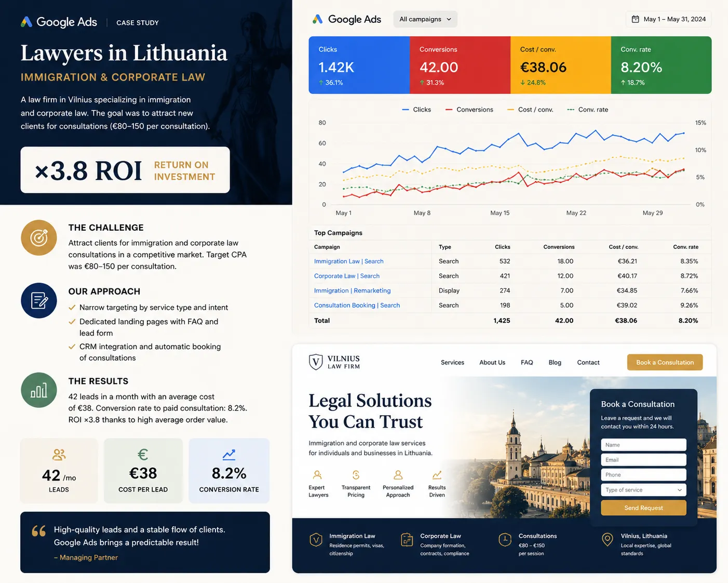Image resolution: width=728 pixels, height=583 pixels.
Task: Click the target icon beside The Challenge
Action: pos(39,238)
